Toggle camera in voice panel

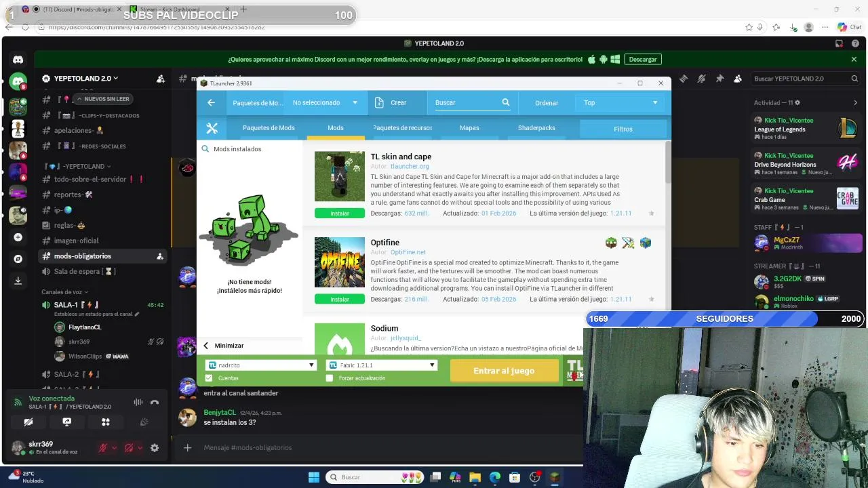coord(28,422)
